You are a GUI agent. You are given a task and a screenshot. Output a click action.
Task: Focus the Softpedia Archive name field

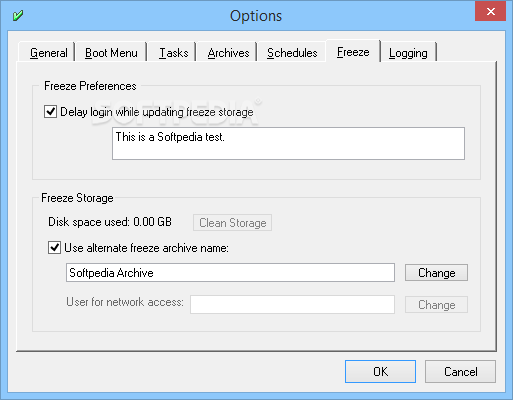[x=230, y=273]
